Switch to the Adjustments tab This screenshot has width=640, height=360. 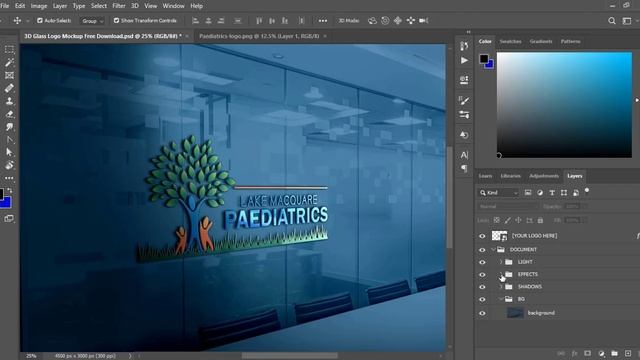pos(544,176)
